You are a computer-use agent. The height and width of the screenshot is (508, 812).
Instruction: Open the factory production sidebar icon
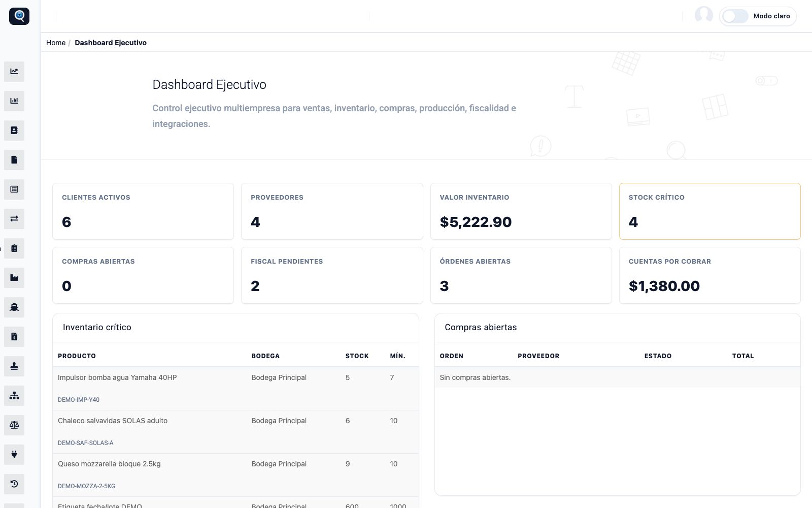click(14, 278)
